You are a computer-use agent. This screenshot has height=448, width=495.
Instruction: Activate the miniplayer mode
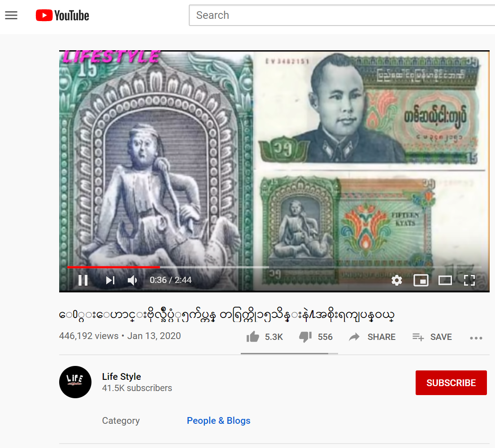pos(421,280)
